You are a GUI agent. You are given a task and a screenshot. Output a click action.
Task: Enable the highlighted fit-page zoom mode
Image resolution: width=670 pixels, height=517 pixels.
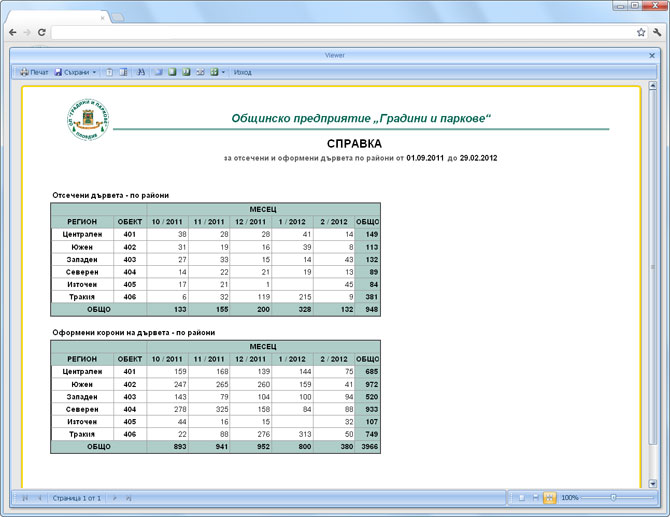click(550, 498)
